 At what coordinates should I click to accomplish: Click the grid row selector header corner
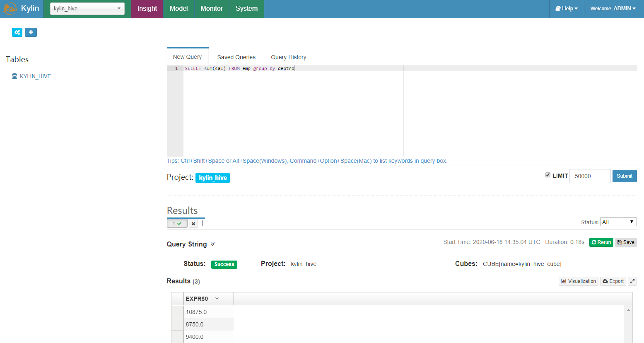pos(178,299)
